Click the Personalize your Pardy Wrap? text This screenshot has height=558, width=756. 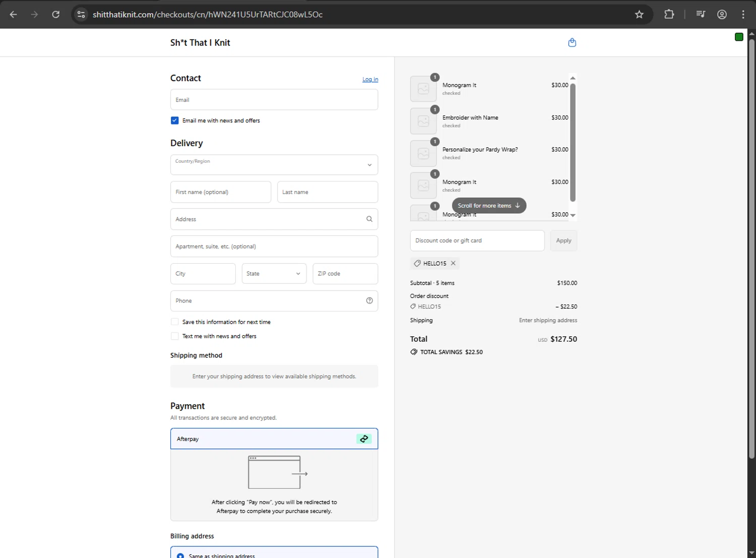click(480, 149)
